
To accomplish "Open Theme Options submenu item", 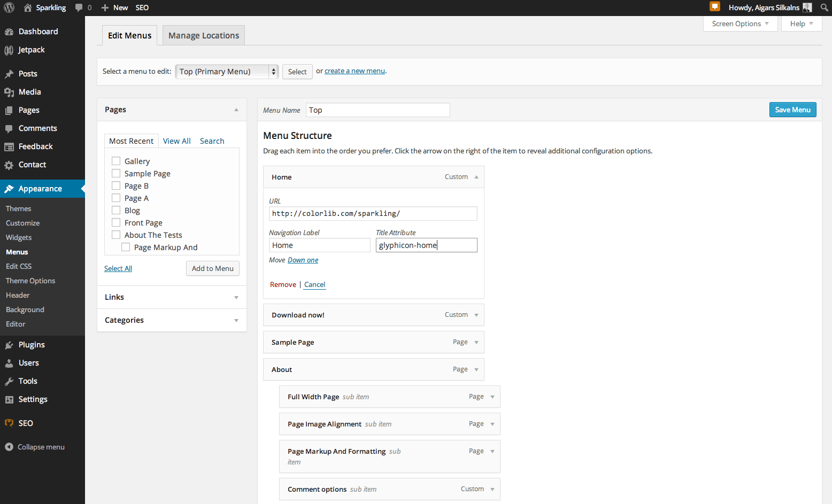I will click(30, 281).
